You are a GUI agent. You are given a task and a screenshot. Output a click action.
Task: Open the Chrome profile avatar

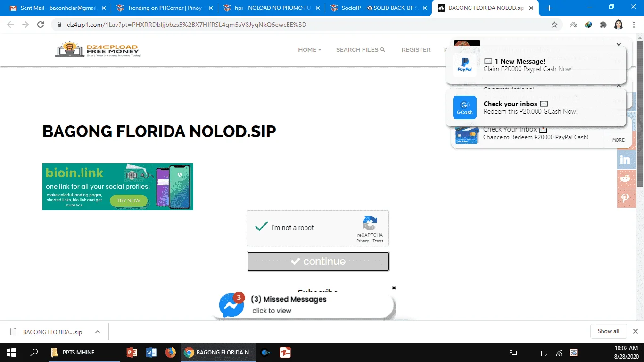619,25
